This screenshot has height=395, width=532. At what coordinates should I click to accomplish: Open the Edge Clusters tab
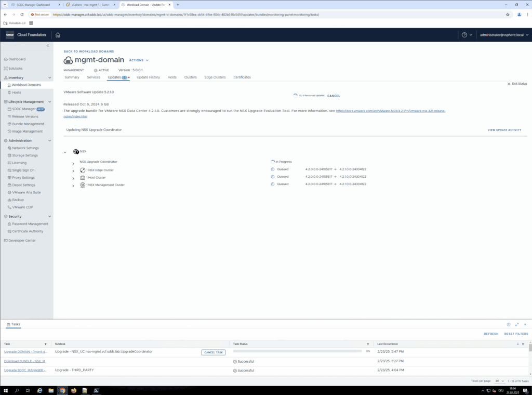(x=215, y=77)
